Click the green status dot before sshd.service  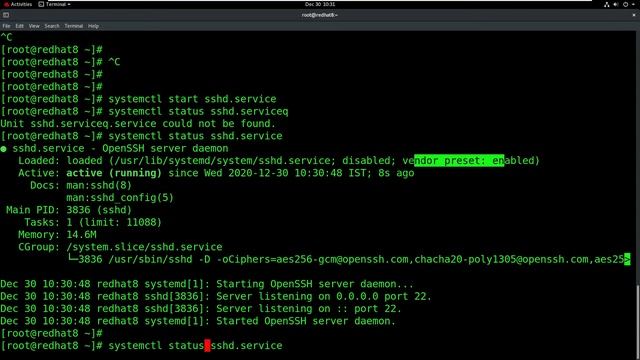tap(4, 149)
